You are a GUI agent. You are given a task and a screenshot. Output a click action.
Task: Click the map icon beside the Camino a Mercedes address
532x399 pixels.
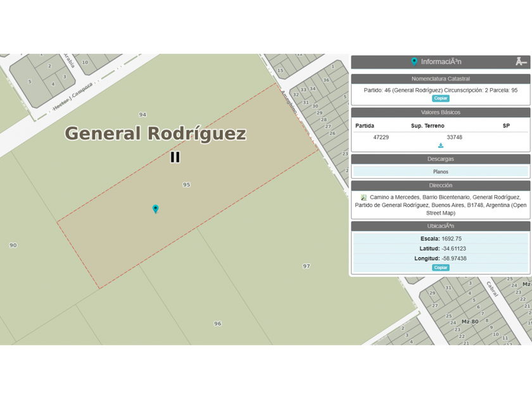(364, 197)
